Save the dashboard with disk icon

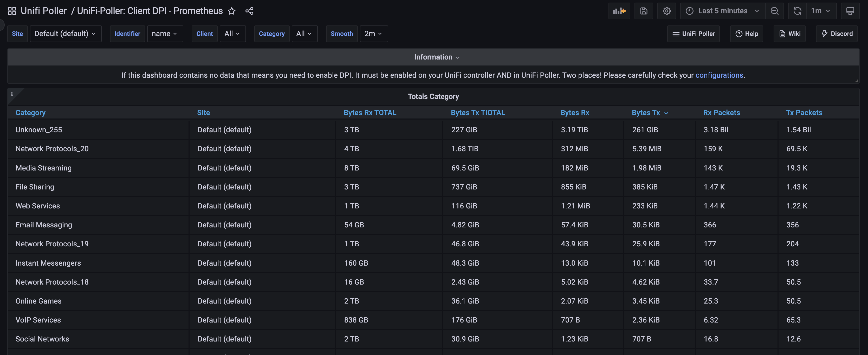click(x=644, y=11)
